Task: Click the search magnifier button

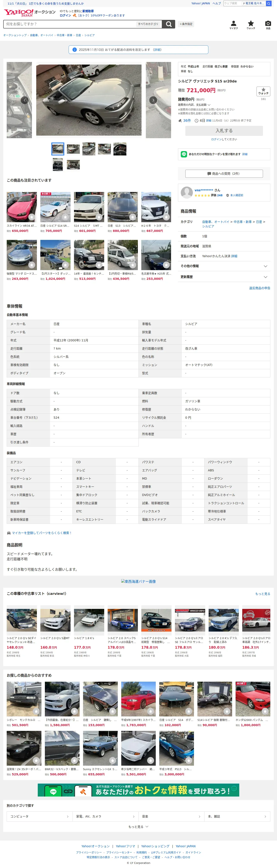Action: (169, 24)
